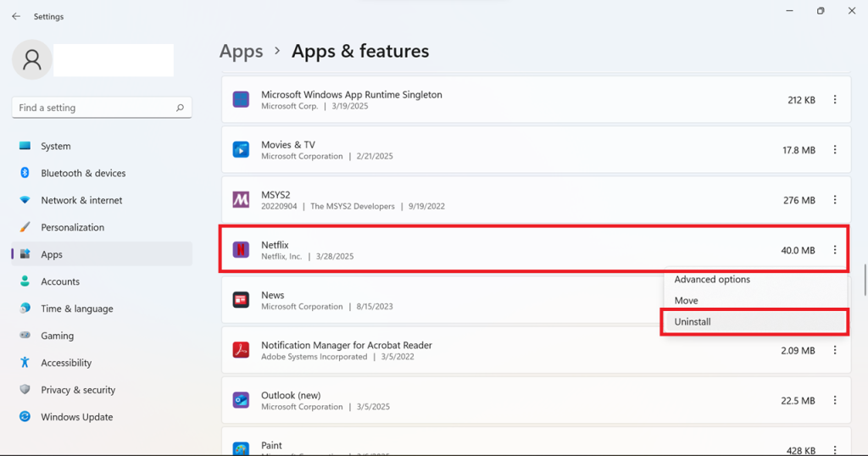Image resolution: width=868 pixels, height=456 pixels.
Task: Click the News app name text
Action: point(272,295)
